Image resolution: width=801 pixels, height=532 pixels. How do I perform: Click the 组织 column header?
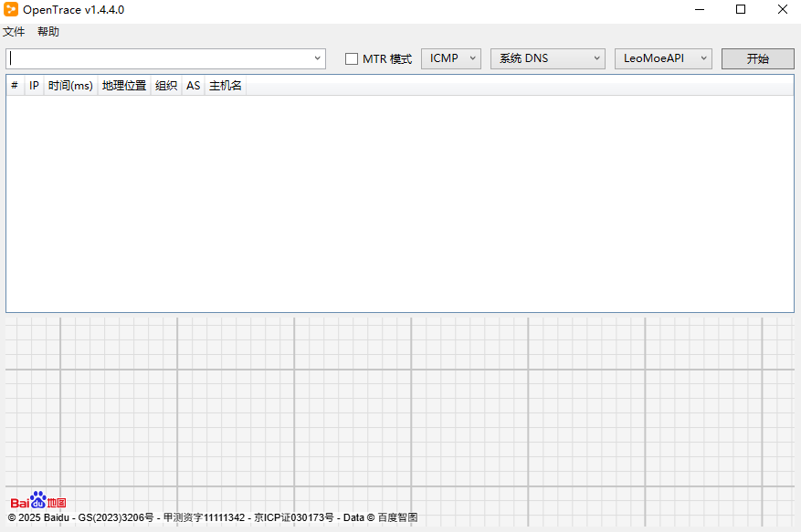[166, 86]
